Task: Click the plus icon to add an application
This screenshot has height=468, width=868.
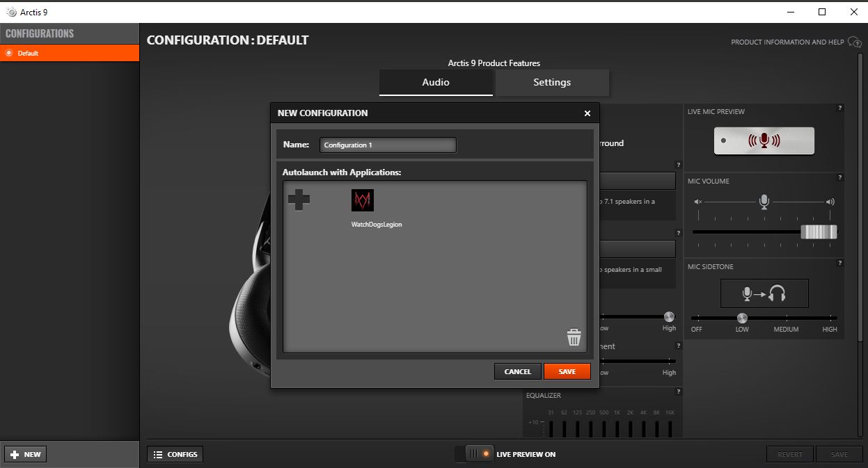Action: 299,200
